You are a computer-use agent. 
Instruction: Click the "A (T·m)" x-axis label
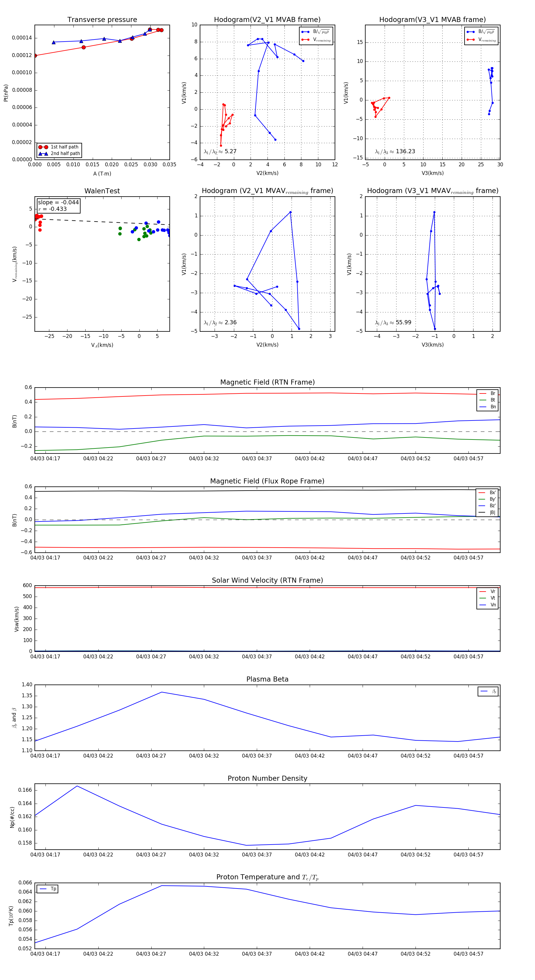102,174
